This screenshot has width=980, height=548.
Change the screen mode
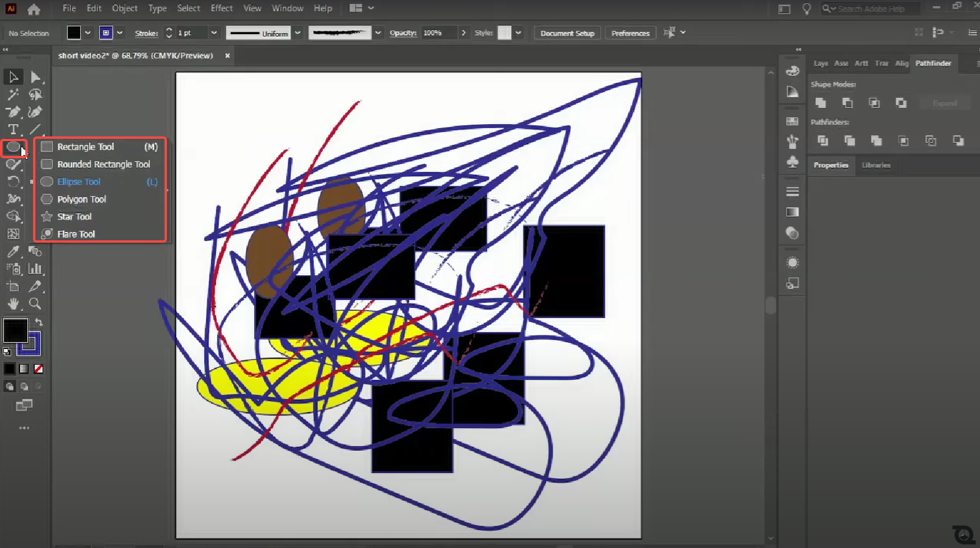[x=24, y=405]
